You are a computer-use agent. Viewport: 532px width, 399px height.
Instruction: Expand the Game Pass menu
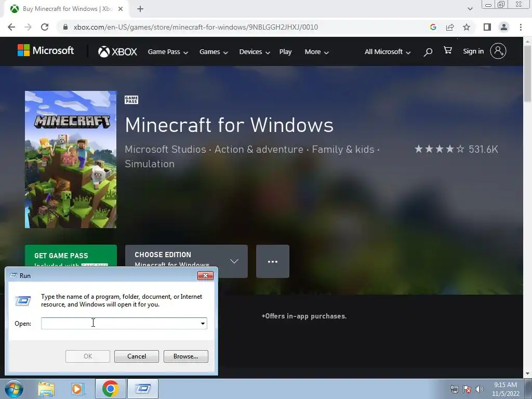(x=168, y=52)
